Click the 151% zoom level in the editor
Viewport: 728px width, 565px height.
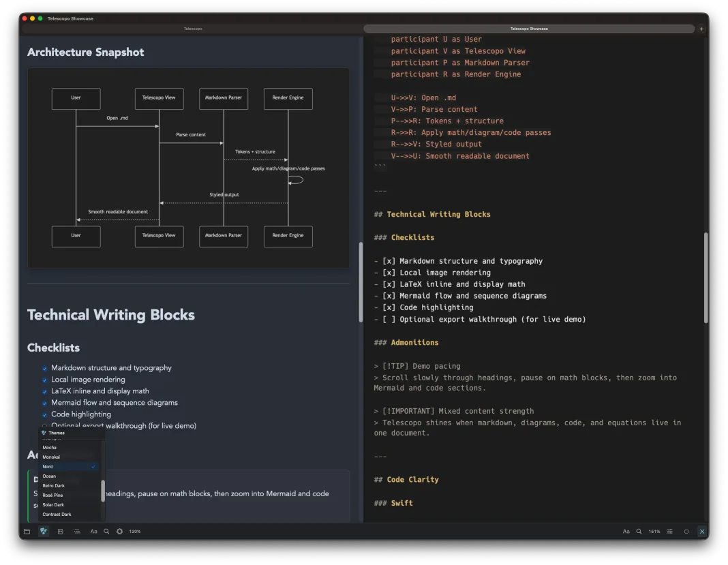coord(654,531)
